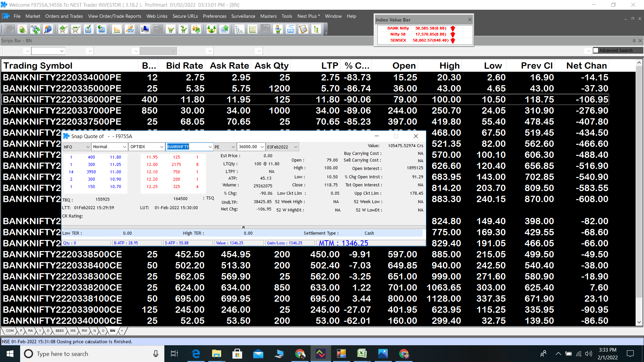Click the calculator toolbar icon

coord(304,29)
